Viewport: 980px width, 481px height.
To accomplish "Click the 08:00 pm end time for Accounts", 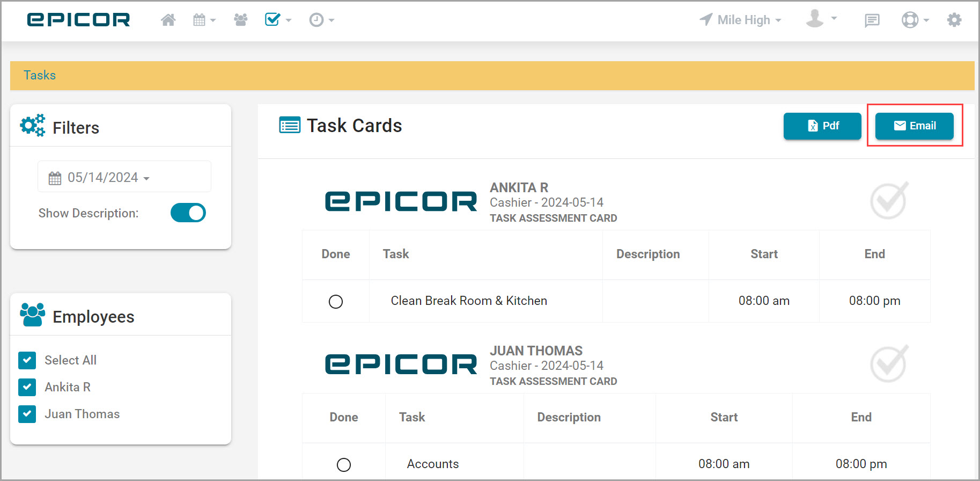I will (861, 464).
